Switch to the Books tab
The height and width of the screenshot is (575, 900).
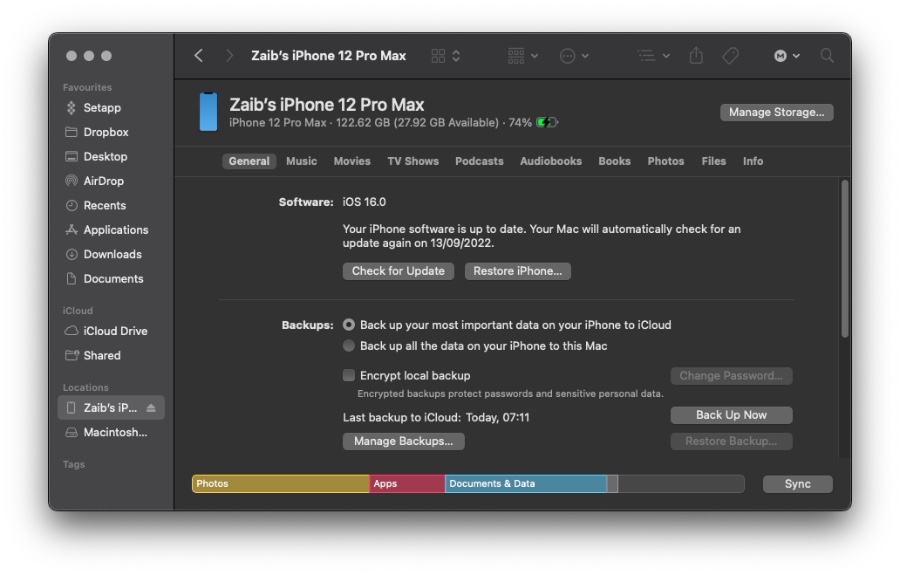pos(614,161)
